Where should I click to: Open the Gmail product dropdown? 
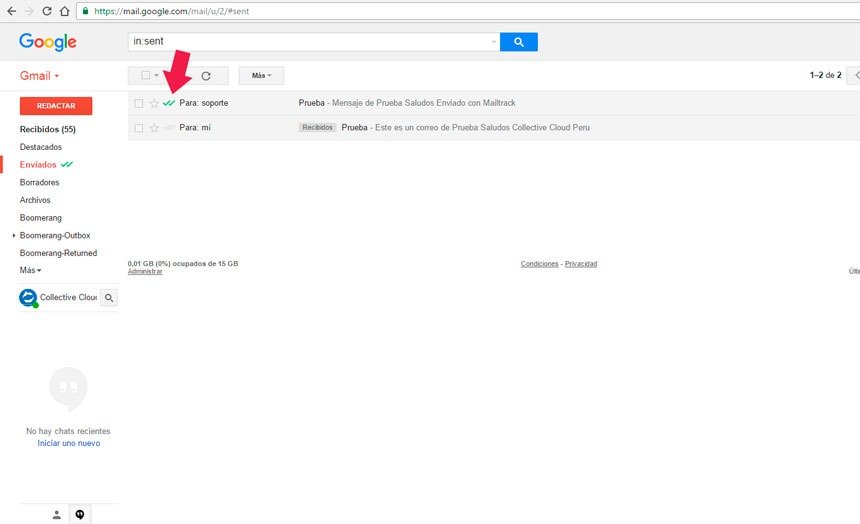39,76
